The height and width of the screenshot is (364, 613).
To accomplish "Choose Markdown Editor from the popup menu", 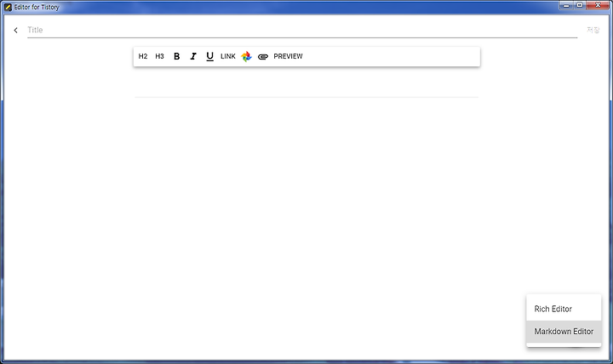I will [x=564, y=331].
